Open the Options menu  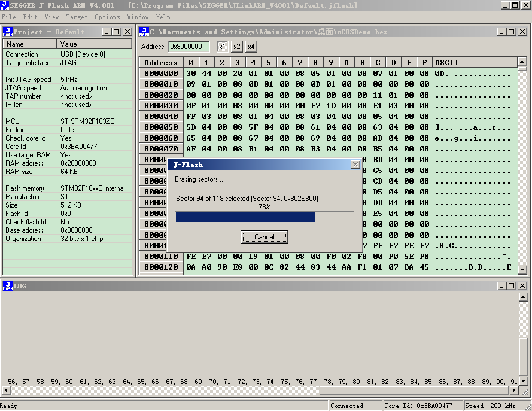coord(107,17)
